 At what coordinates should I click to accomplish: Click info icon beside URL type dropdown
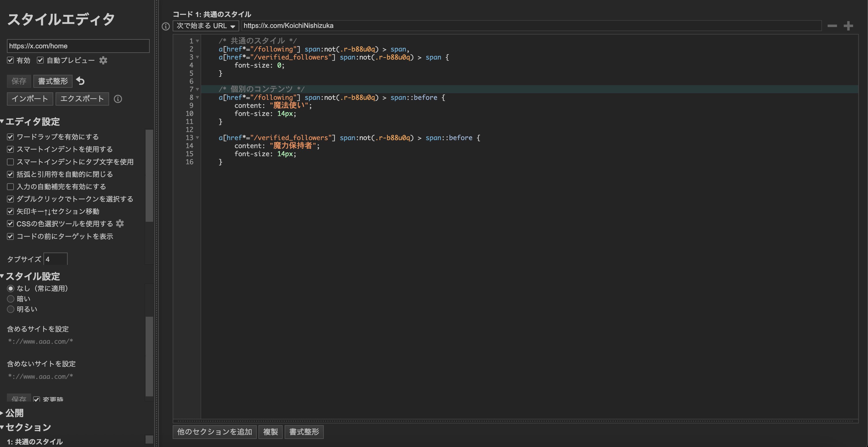(165, 26)
